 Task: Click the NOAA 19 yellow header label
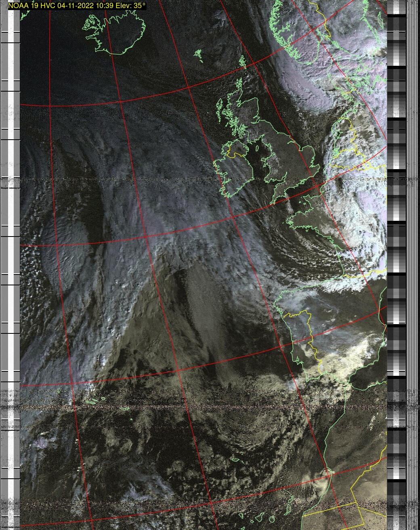click(x=77, y=6)
